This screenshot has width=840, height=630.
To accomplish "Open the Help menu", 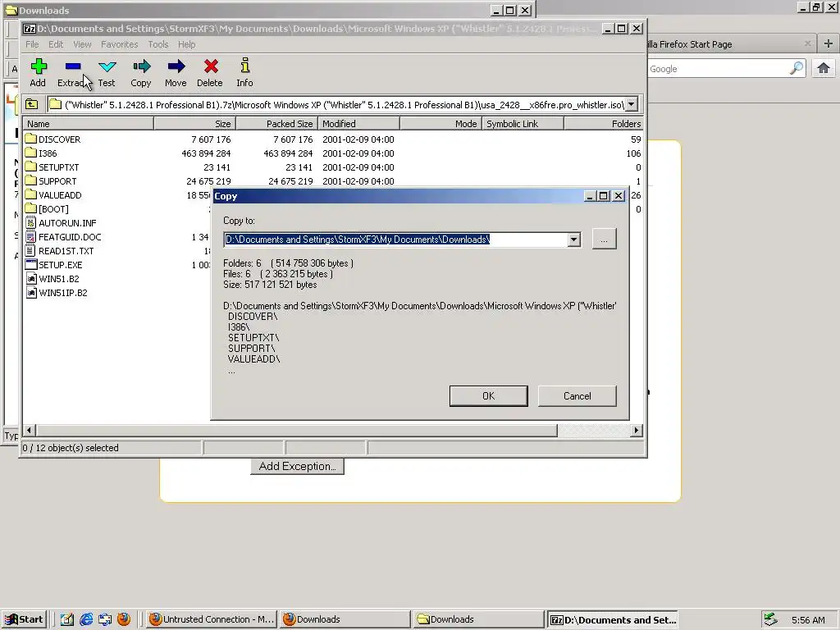I will pyautogui.click(x=186, y=44).
